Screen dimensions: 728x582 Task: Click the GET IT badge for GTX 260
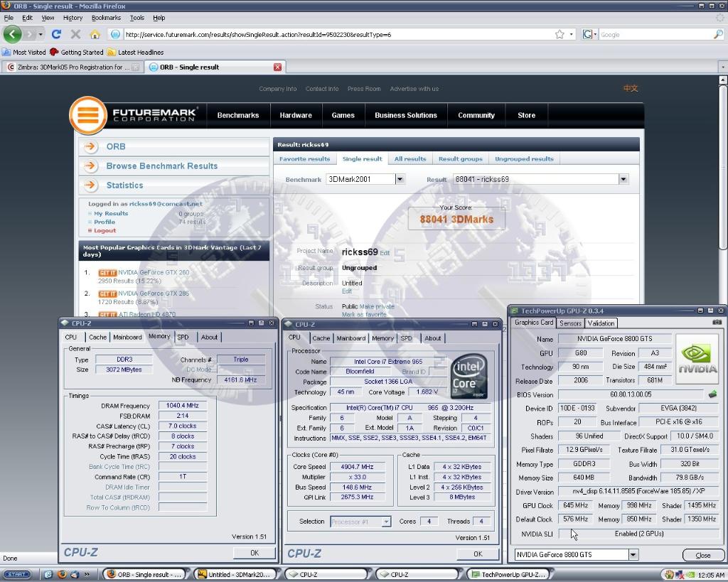click(x=107, y=273)
